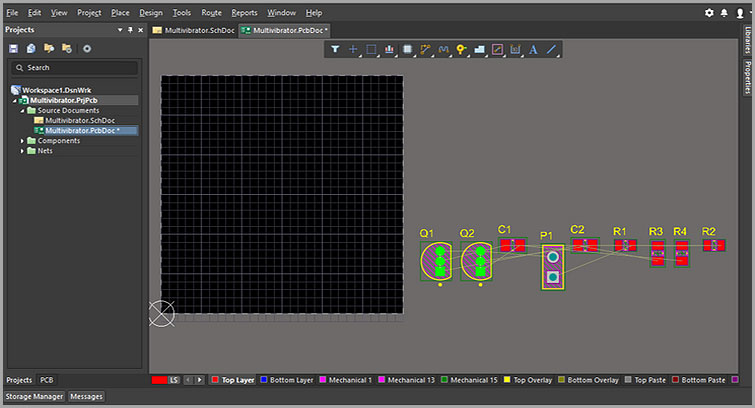Image resolution: width=755 pixels, height=408 pixels.
Task: Open the Properties side panel tab
Action: 747,77
